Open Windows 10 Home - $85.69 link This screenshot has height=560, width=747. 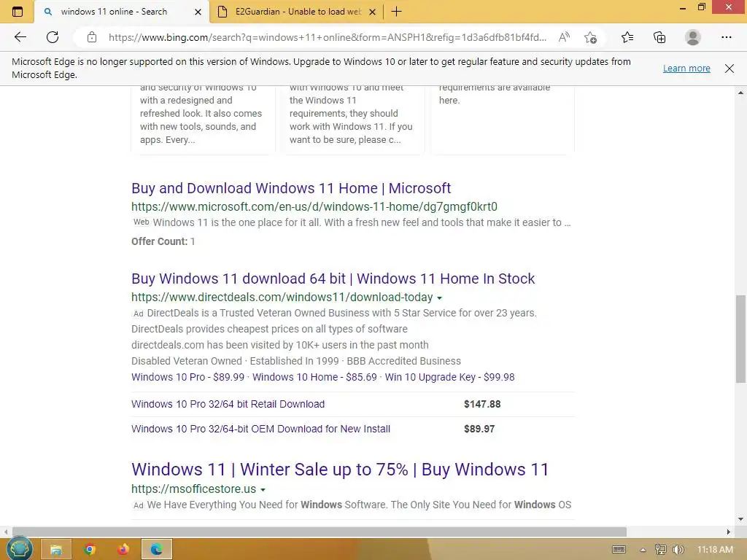[314, 377]
